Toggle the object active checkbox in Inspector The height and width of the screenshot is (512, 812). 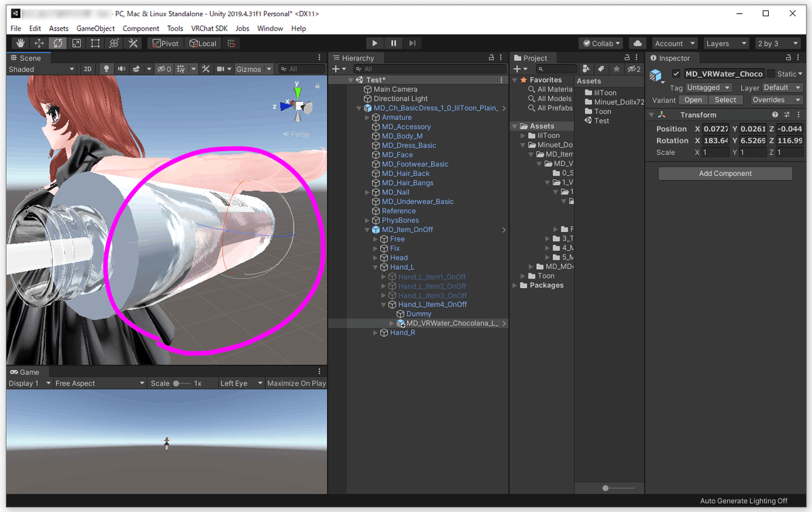(x=675, y=74)
